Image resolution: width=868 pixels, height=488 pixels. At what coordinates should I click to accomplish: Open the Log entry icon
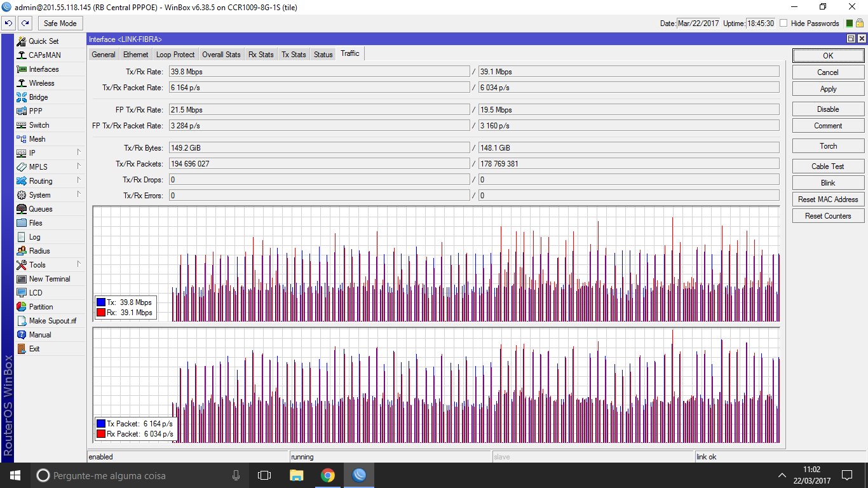pos(22,237)
